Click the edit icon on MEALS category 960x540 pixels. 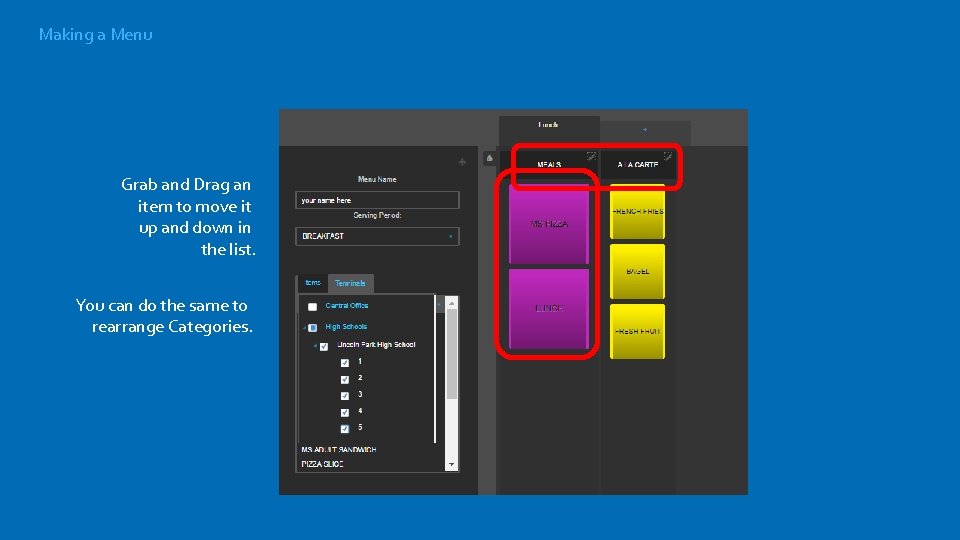coord(591,156)
